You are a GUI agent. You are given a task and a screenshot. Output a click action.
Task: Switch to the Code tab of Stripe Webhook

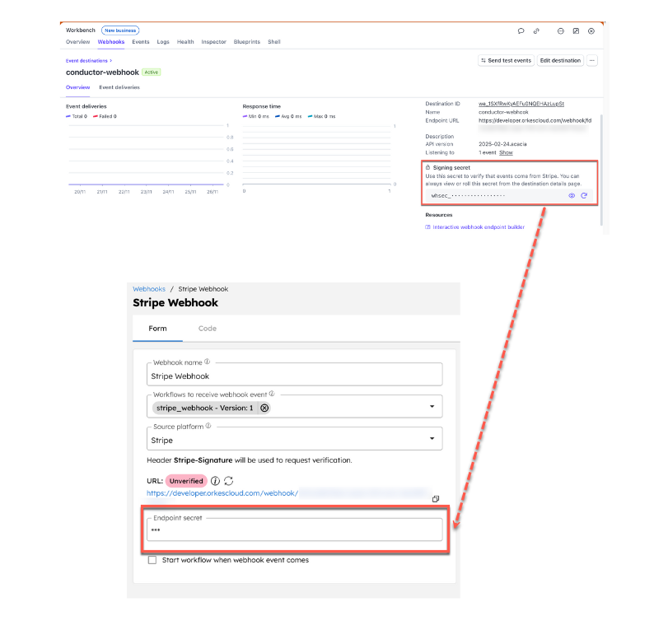(x=208, y=329)
